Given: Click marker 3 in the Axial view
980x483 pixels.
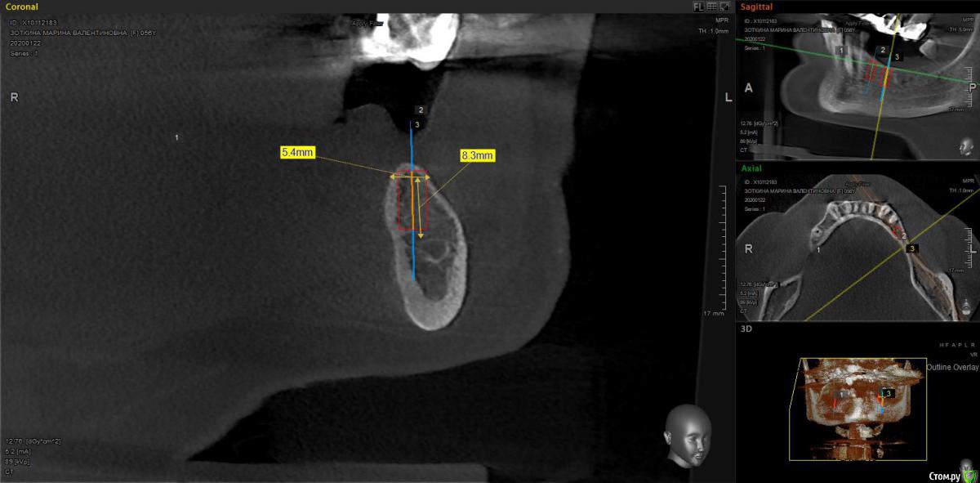Looking at the screenshot, I should [x=912, y=248].
